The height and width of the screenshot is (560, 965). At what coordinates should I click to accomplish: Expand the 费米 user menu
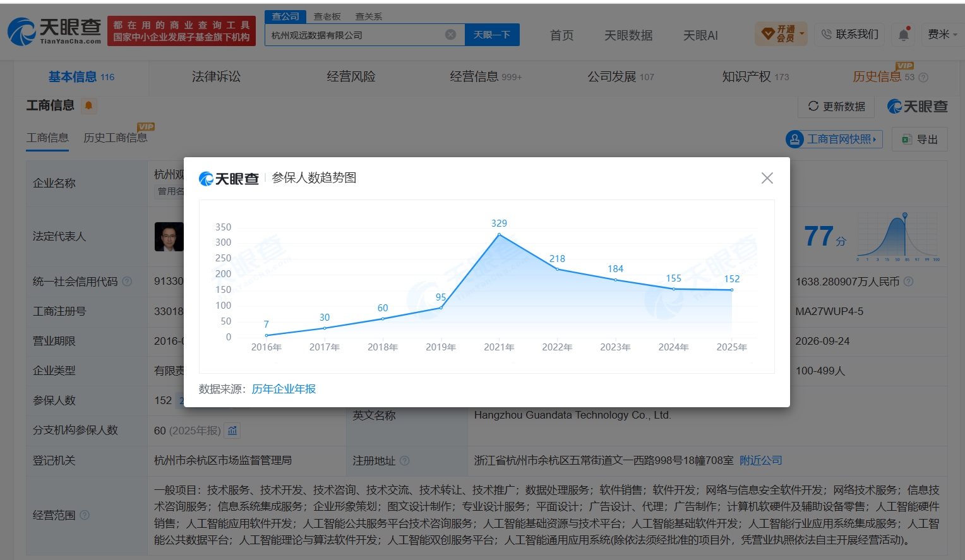(x=942, y=34)
